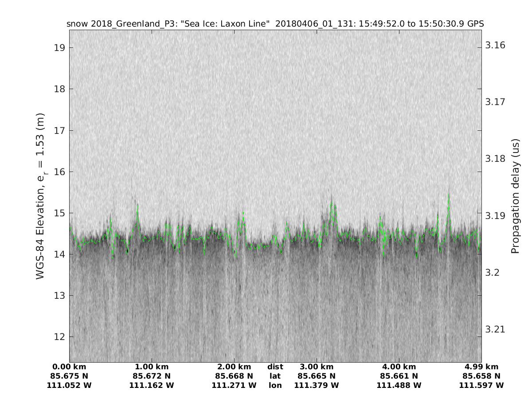
Task: Click the 3.2 propagation delay tick label
Action: [492, 273]
